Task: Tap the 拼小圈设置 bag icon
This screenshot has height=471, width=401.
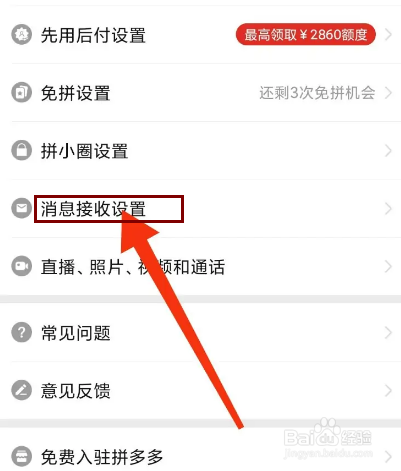Action: click(22, 150)
